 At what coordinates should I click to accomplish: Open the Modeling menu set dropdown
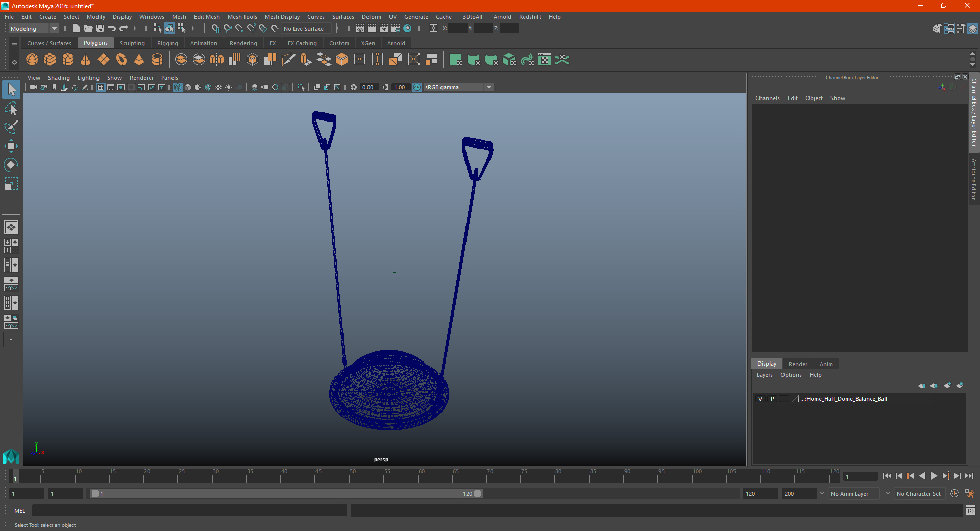point(34,29)
